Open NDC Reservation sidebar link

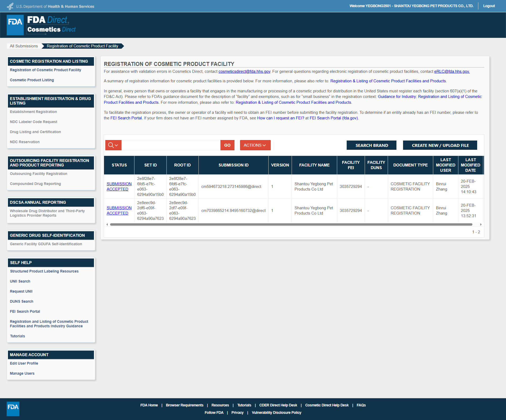pos(25,142)
